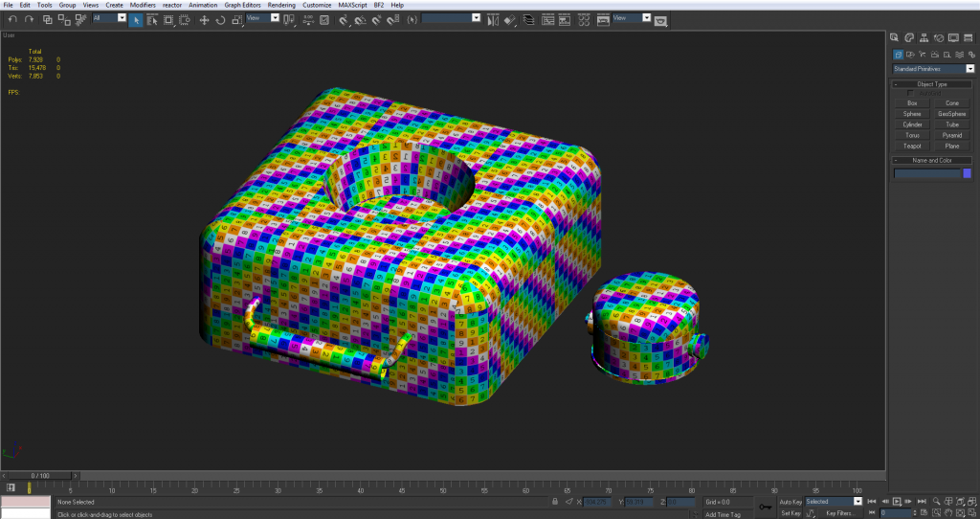Select the Move tool in the toolbar

[204, 19]
